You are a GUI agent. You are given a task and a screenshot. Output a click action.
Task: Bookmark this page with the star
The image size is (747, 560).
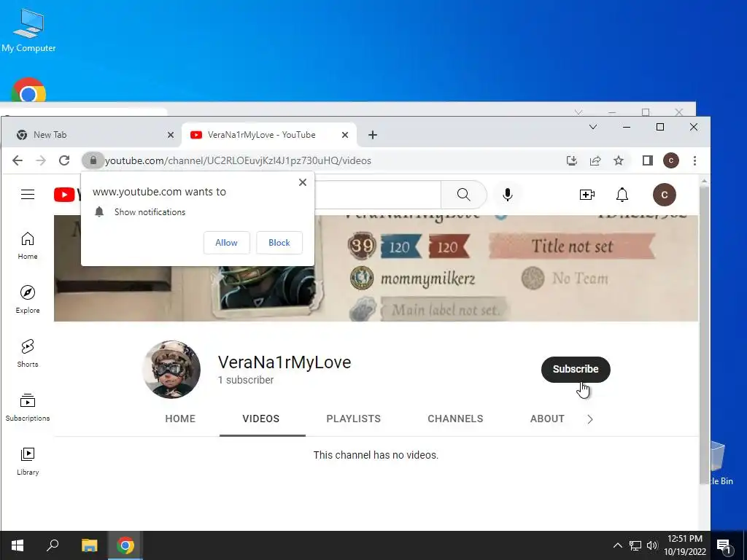coord(619,160)
